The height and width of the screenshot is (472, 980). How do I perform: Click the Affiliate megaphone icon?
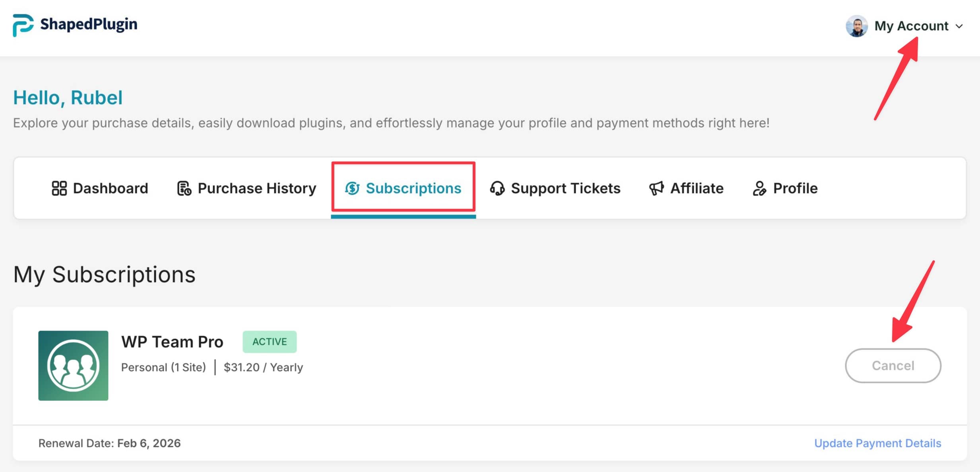[656, 188]
